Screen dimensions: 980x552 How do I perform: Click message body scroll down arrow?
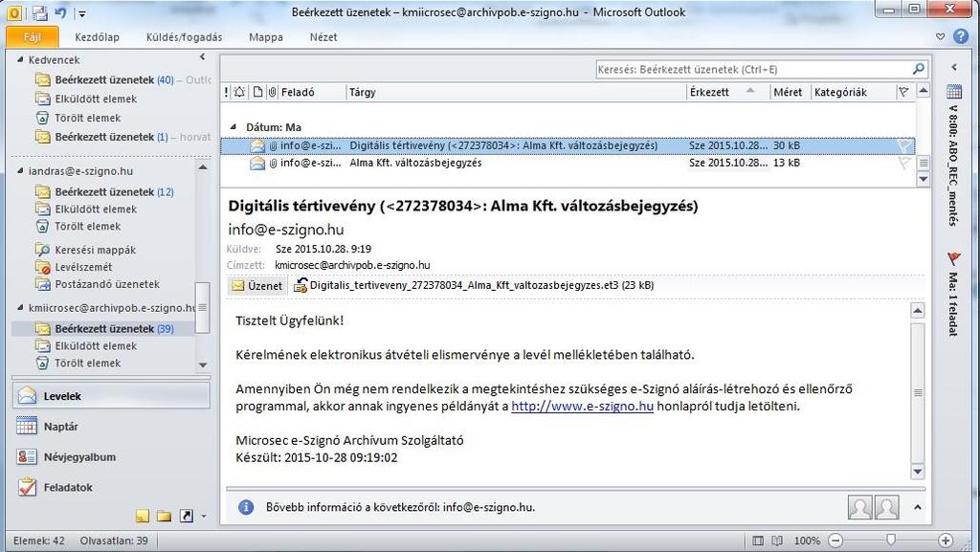click(918, 472)
